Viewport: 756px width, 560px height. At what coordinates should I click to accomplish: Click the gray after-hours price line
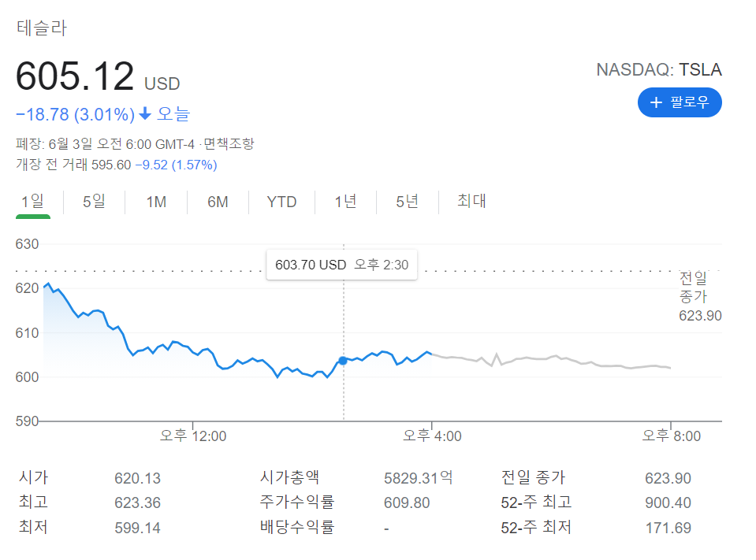click(x=550, y=362)
